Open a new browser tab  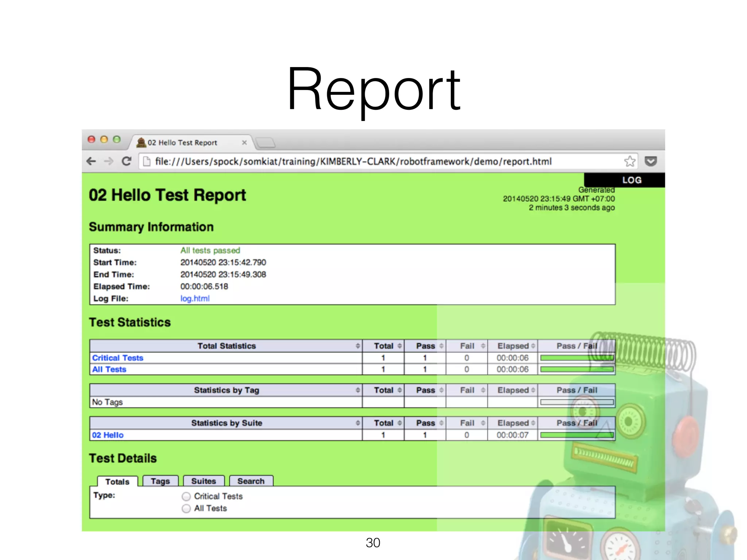pyautogui.click(x=266, y=143)
